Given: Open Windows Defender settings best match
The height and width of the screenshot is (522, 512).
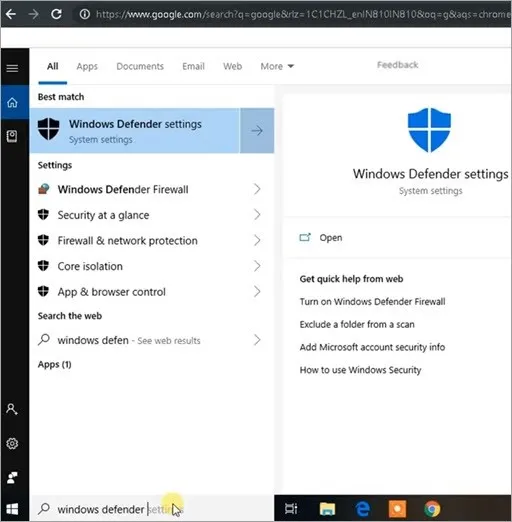Looking at the screenshot, I should 135,130.
